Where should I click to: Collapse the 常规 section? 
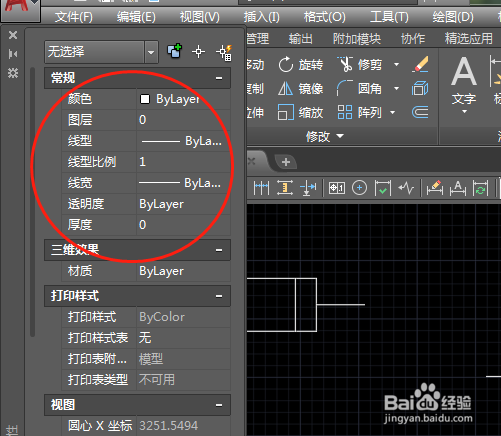pyautogui.click(x=219, y=78)
